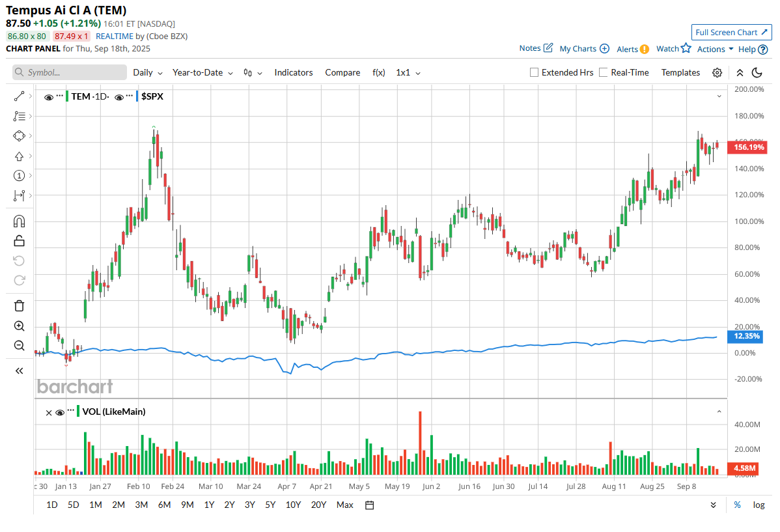Toggle the magnet snap mode
The height and width of the screenshot is (532, 780).
click(19, 221)
